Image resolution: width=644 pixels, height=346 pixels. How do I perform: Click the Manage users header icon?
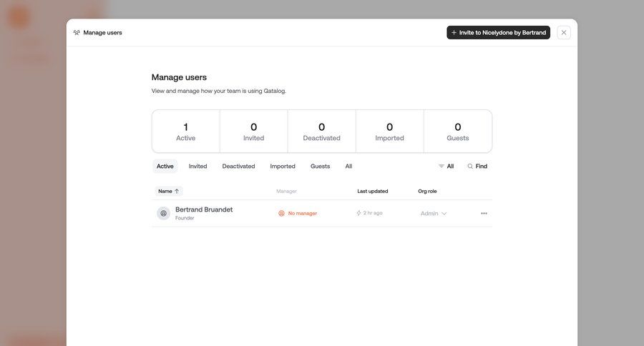coord(77,32)
